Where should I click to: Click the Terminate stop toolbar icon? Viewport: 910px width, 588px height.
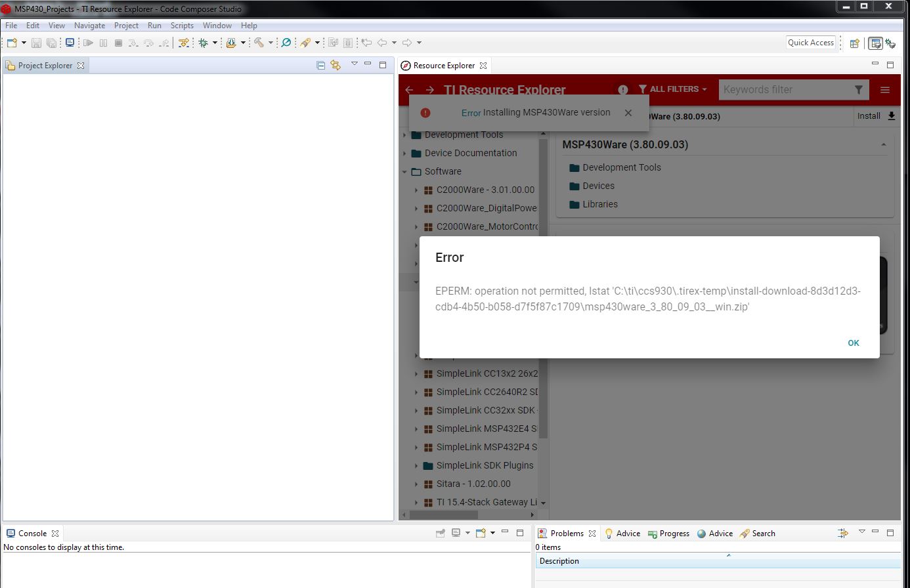point(118,43)
